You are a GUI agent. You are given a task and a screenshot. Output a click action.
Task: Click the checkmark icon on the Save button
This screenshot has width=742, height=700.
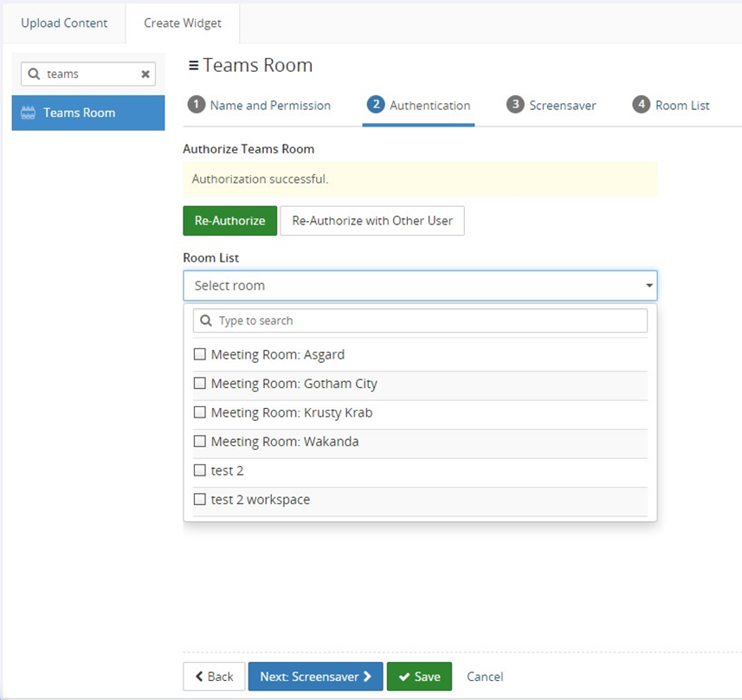[404, 677]
